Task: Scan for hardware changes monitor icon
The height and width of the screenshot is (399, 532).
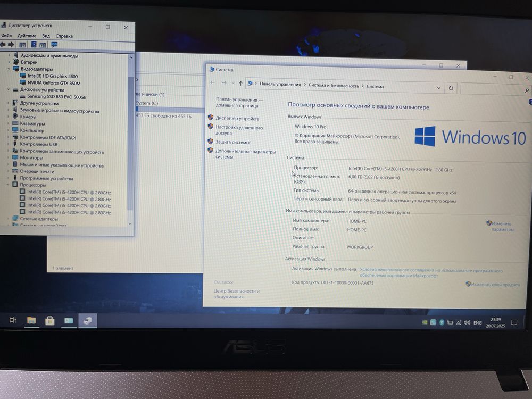Action: pyautogui.click(x=54, y=45)
